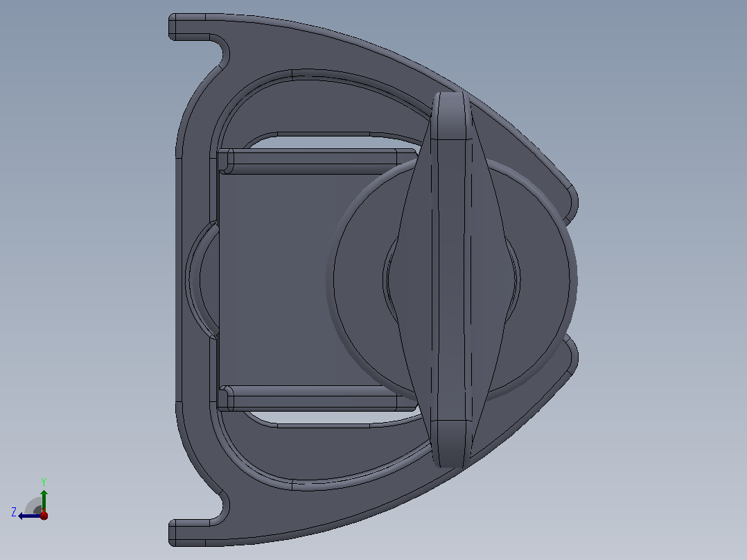Click the blue Z axis of the orientation triad

[30, 516]
